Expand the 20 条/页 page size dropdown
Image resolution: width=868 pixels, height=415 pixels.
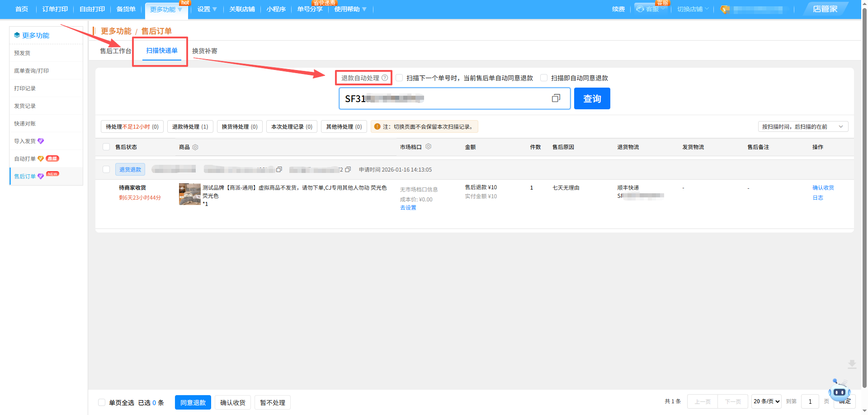[x=766, y=401]
